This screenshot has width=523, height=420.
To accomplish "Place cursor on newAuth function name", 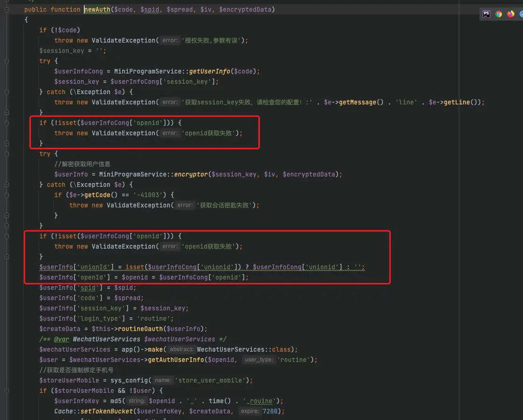I will 97,10.
